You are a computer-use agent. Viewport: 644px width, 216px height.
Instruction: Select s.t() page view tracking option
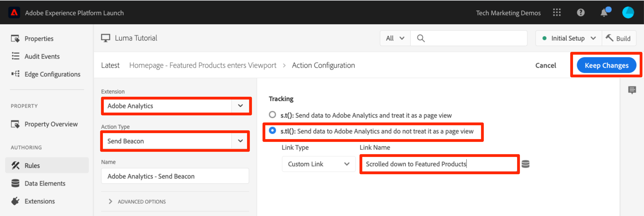272,115
